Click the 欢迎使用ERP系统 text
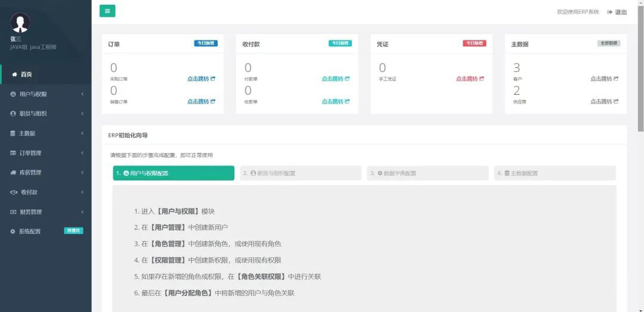This screenshot has width=644, height=312. pos(578,13)
